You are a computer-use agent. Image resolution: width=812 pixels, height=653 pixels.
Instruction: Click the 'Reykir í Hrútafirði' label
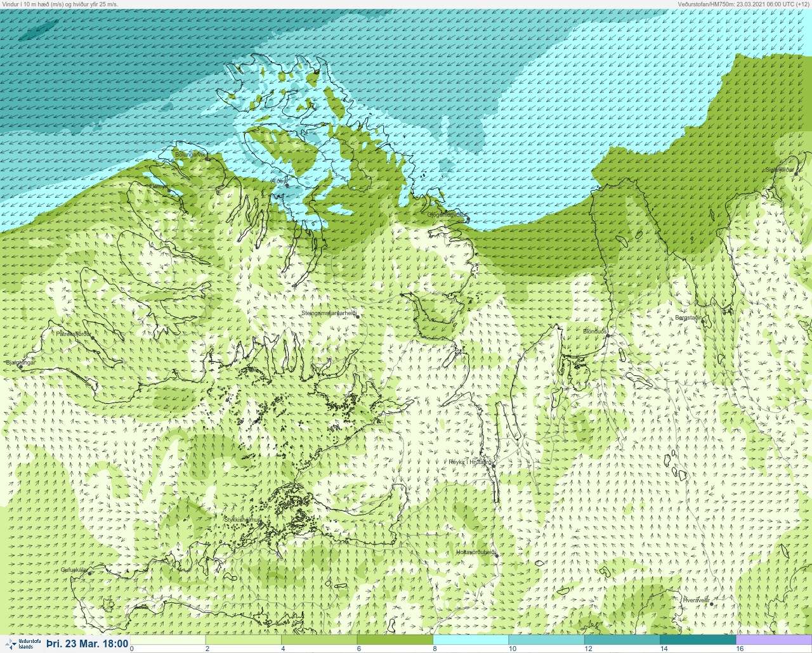[x=471, y=462]
